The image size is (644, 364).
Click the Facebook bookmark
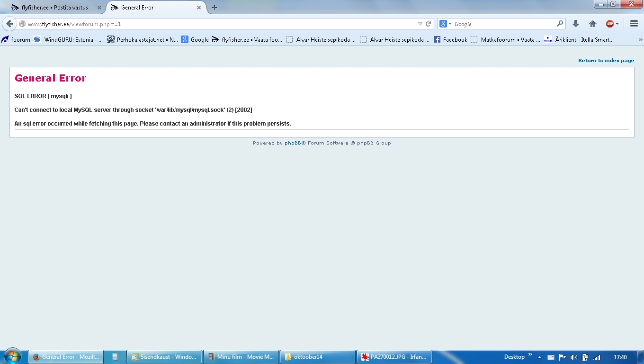pos(450,40)
